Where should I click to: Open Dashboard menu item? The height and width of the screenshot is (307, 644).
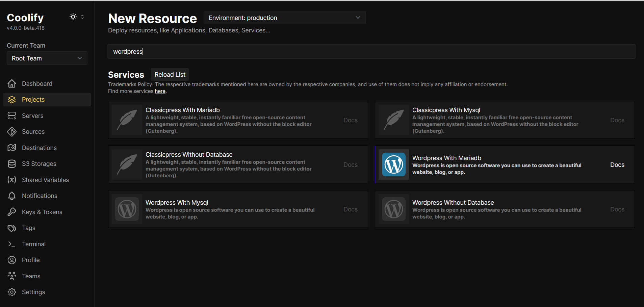click(x=47, y=83)
